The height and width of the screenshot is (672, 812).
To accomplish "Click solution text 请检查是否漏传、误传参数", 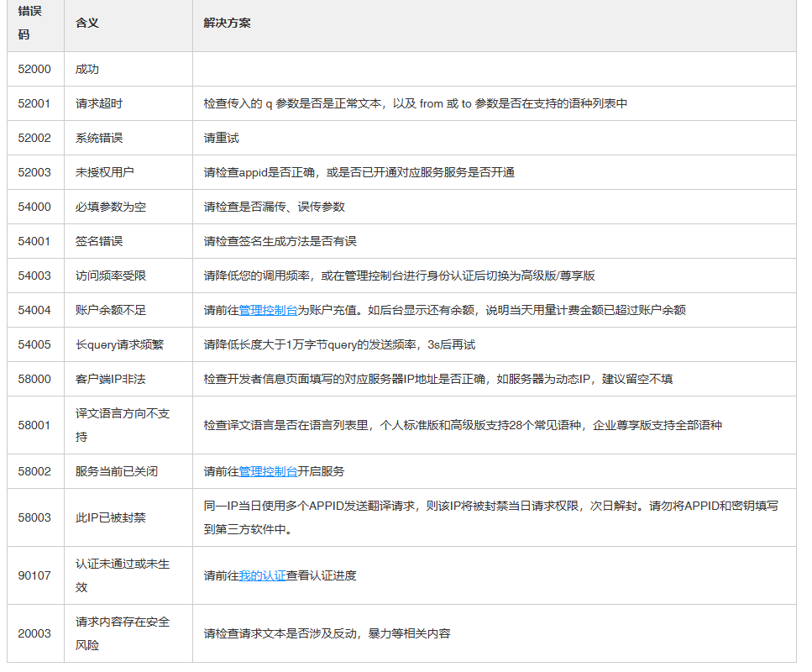I will pyautogui.click(x=274, y=207).
